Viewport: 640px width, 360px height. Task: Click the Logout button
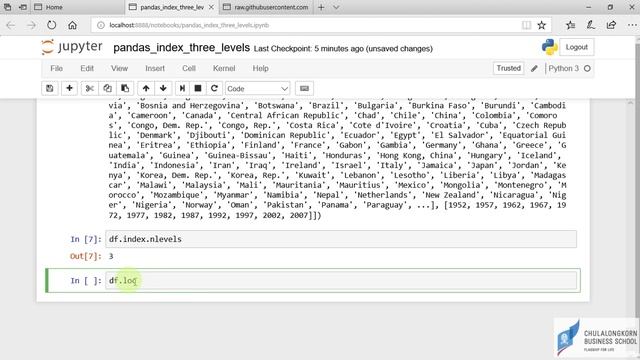point(576,47)
